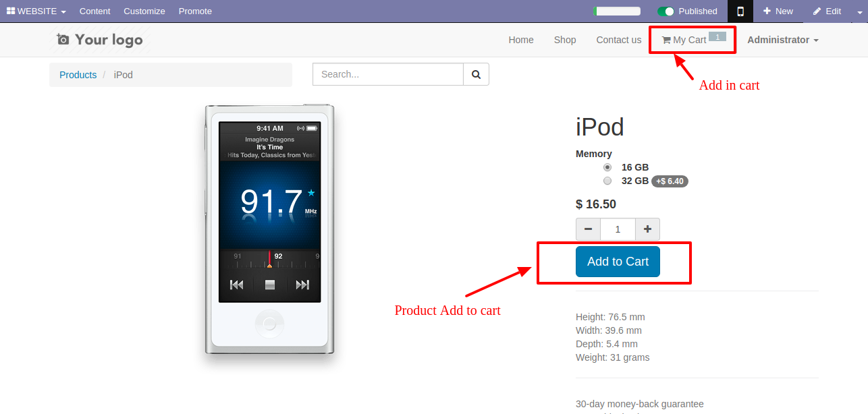This screenshot has height=414, width=868.
Task: Select the 32 GB memory option
Action: 607,181
